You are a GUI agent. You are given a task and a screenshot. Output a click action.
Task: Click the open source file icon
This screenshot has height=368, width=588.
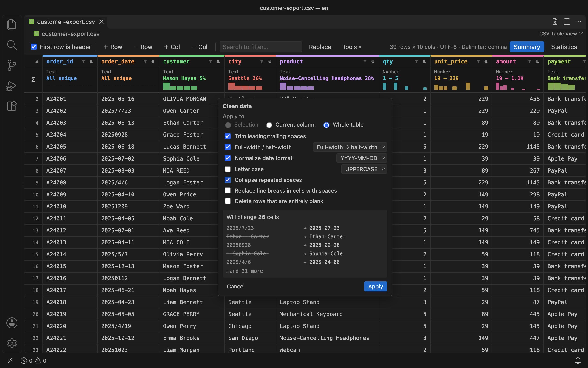555,22
